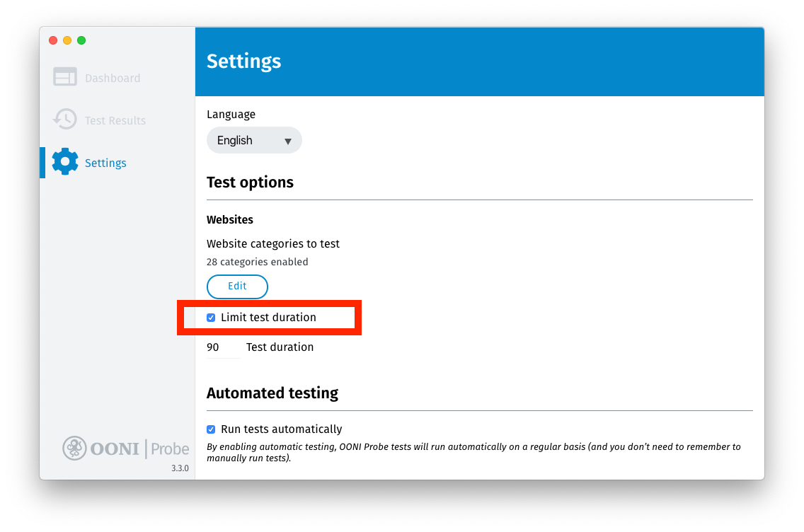Close the OONI Probe window
Image resolution: width=804 pixels, height=532 pixels.
[53, 40]
